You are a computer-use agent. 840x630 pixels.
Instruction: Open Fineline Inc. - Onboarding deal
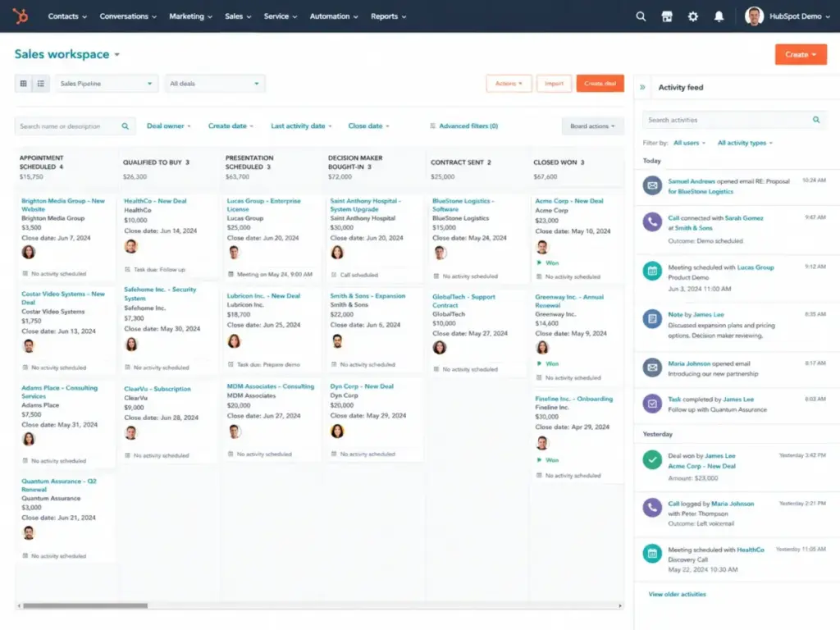pyautogui.click(x=573, y=399)
